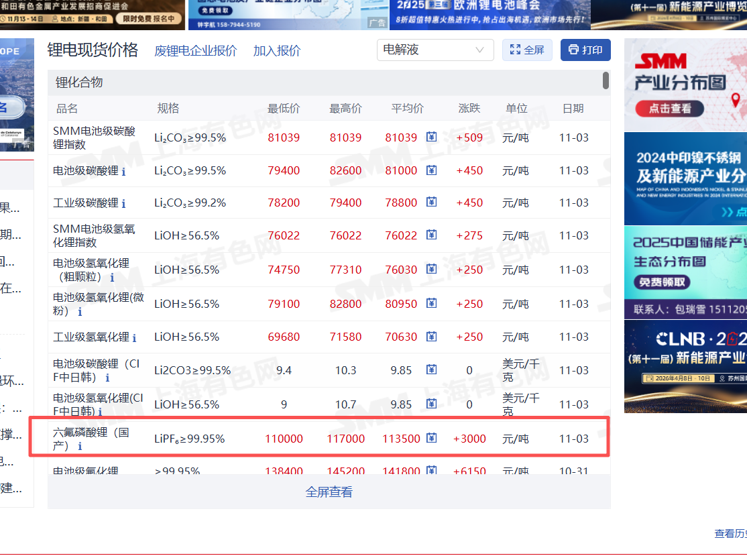Select the 117000 highest price cell
The height and width of the screenshot is (560, 747).
(x=345, y=439)
